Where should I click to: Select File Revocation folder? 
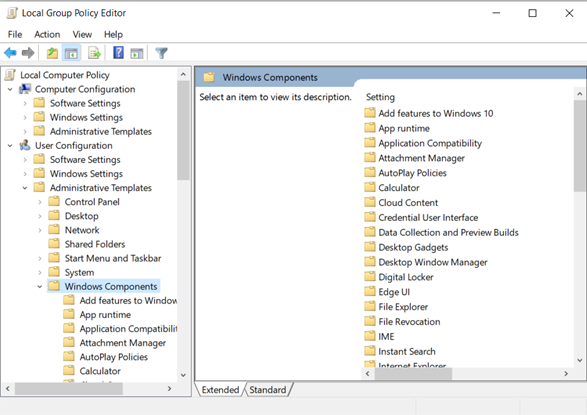(x=409, y=321)
